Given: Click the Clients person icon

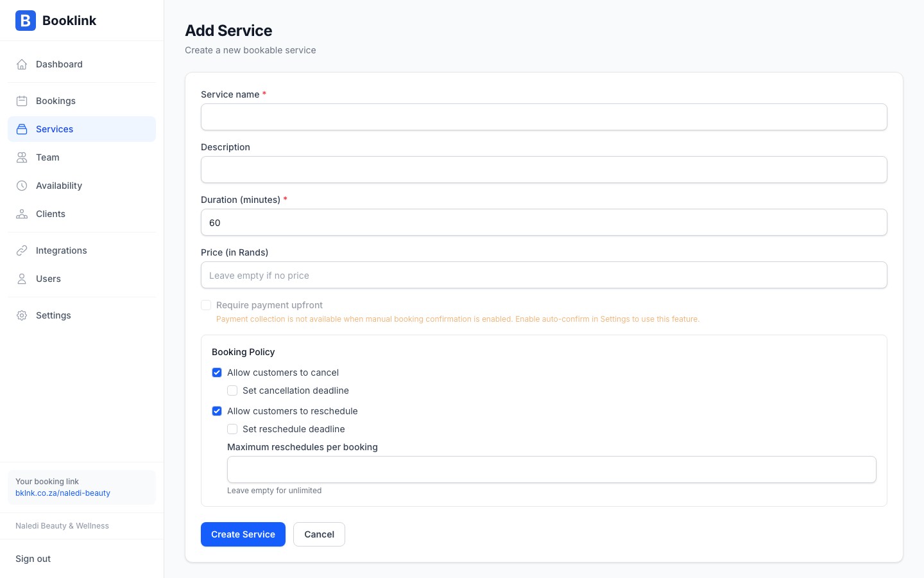Looking at the screenshot, I should (x=22, y=214).
